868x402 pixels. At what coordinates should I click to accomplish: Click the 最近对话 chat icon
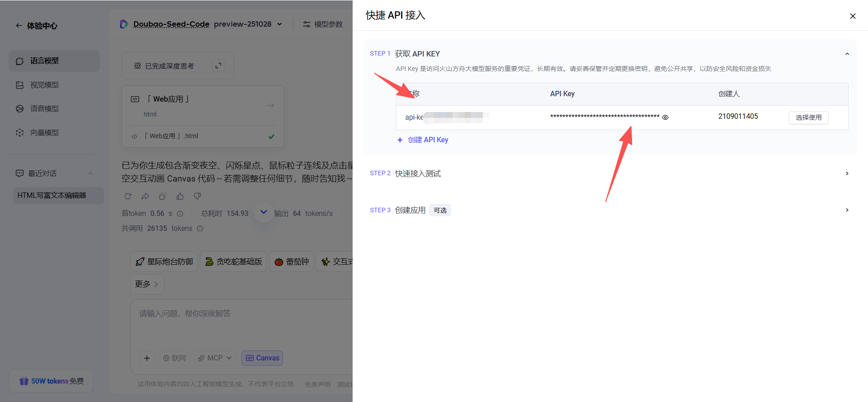click(19, 173)
